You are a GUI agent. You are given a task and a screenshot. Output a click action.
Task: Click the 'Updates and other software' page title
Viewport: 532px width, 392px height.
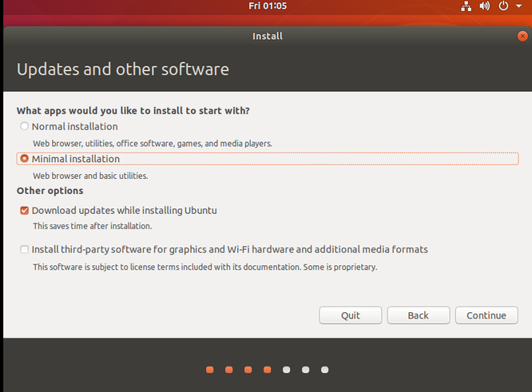[x=123, y=69]
